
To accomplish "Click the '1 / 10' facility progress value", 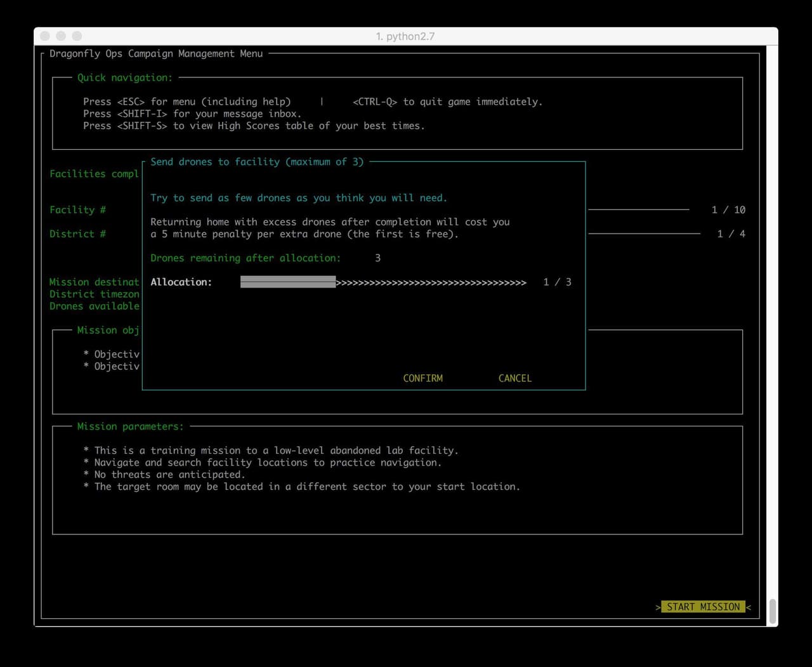I will tap(728, 210).
